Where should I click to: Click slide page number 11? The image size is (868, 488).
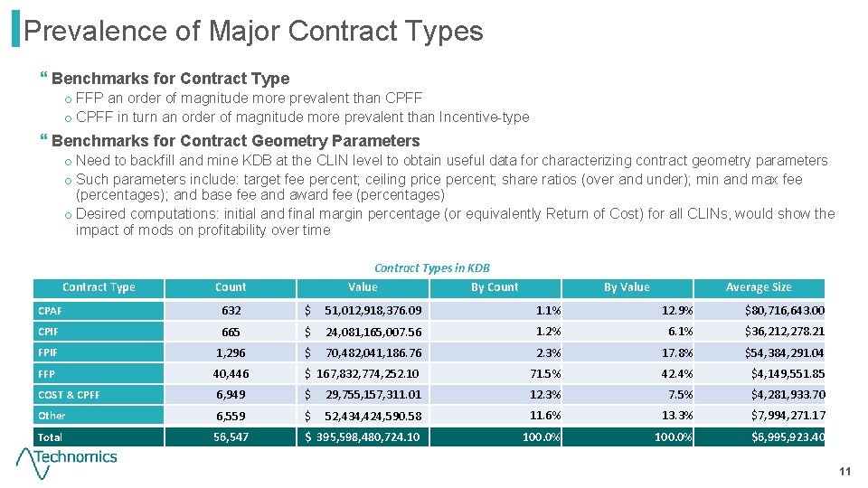[844, 472]
